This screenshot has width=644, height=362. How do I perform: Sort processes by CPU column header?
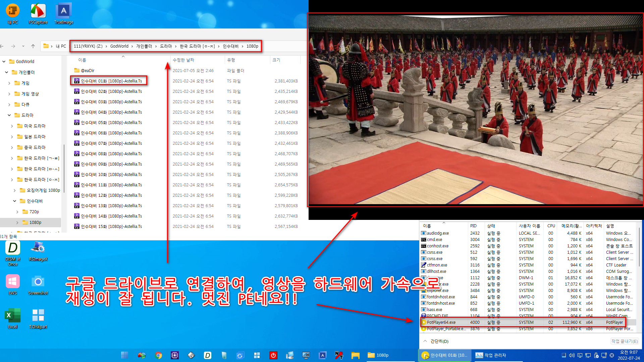(551, 226)
